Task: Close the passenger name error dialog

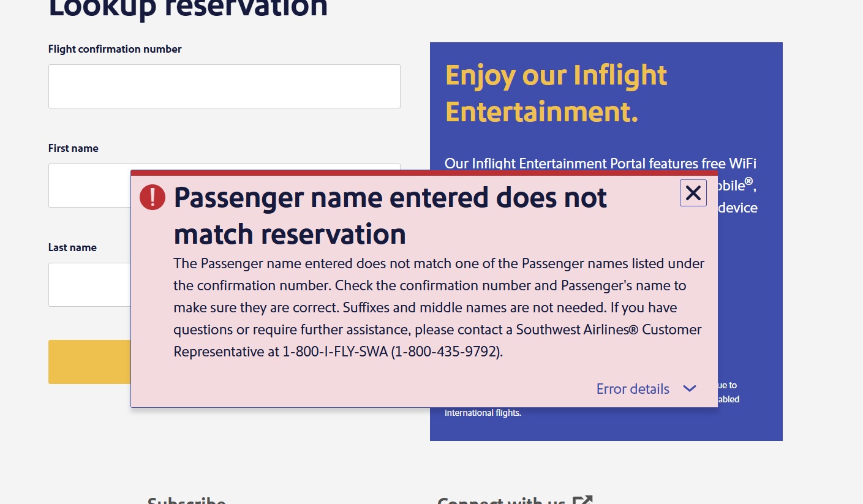Action: (693, 194)
